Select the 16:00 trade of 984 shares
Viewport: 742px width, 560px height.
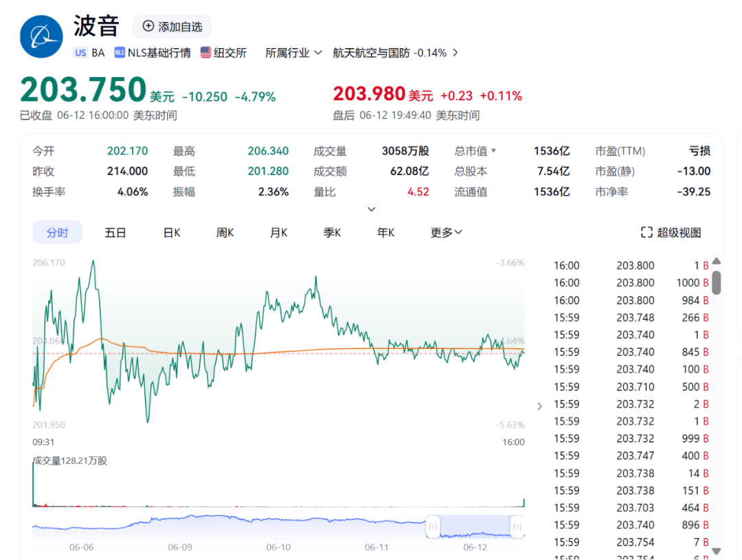[631, 300]
